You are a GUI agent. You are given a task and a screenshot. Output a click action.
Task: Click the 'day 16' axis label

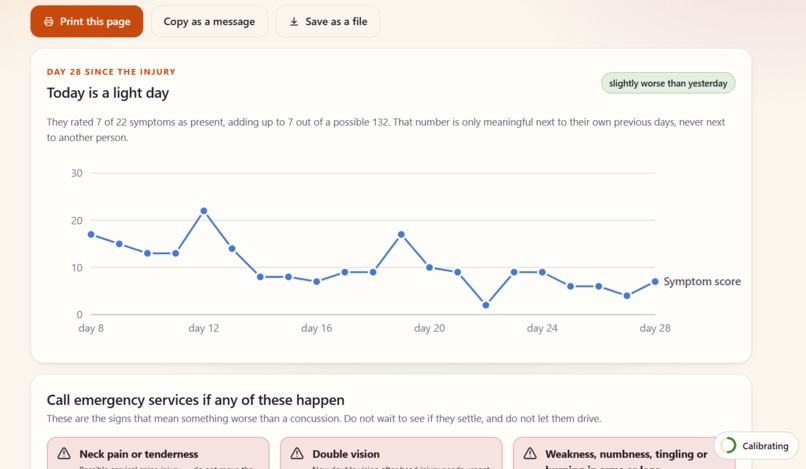[x=317, y=328]
